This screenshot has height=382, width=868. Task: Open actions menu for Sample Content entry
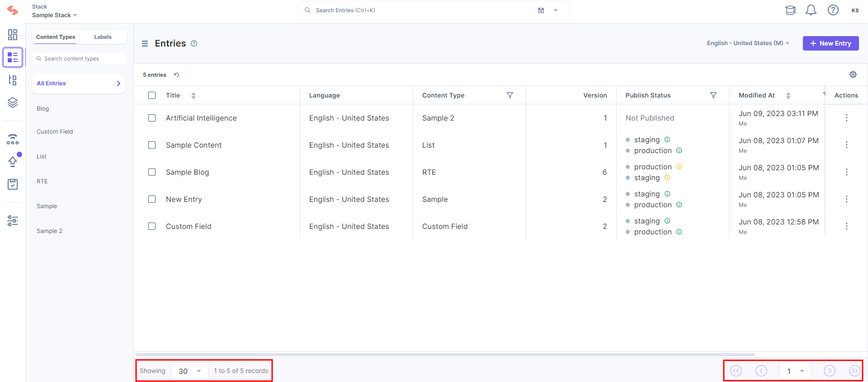pyautogui.click(x=847, y=145)
